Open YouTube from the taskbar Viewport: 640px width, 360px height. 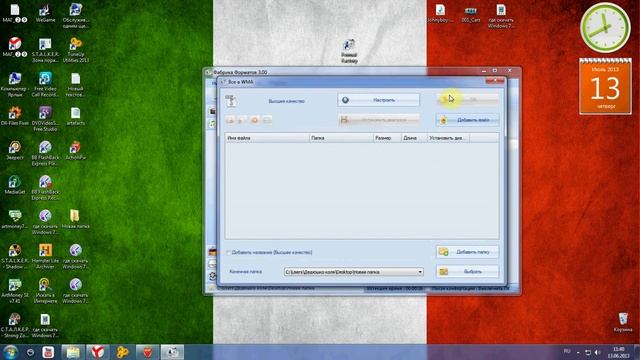pyautogui.click(x=48, y=352)
